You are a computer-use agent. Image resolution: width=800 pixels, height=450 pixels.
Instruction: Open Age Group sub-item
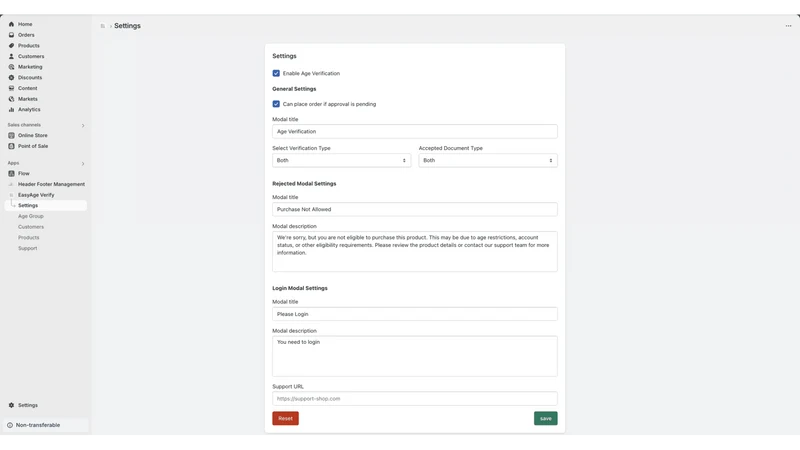tap(31, 216)
